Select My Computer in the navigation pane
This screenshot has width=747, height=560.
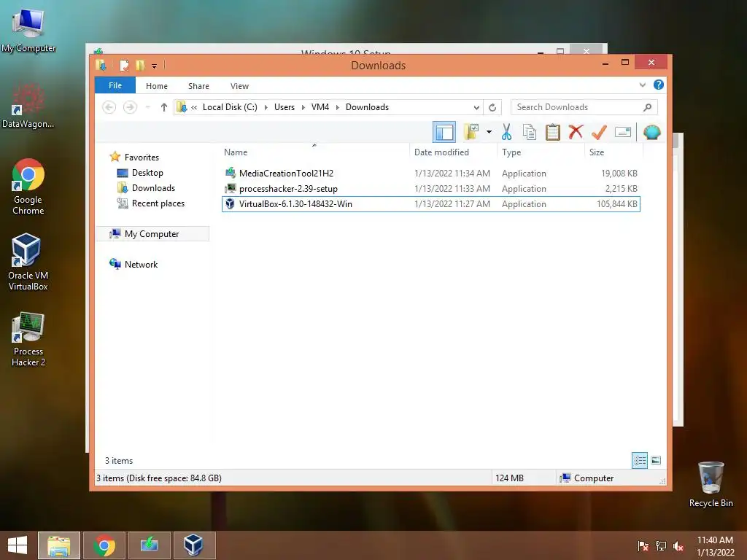pos(152,234)
